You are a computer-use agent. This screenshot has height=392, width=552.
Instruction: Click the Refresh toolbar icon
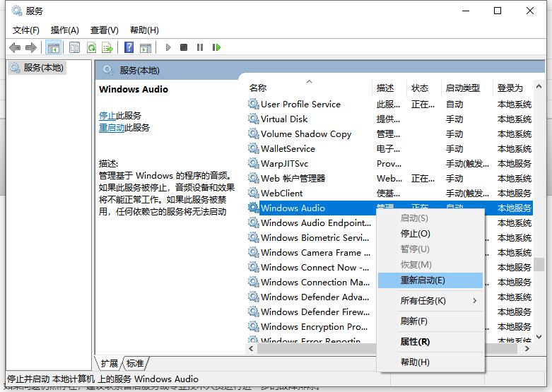coord(91,47)
